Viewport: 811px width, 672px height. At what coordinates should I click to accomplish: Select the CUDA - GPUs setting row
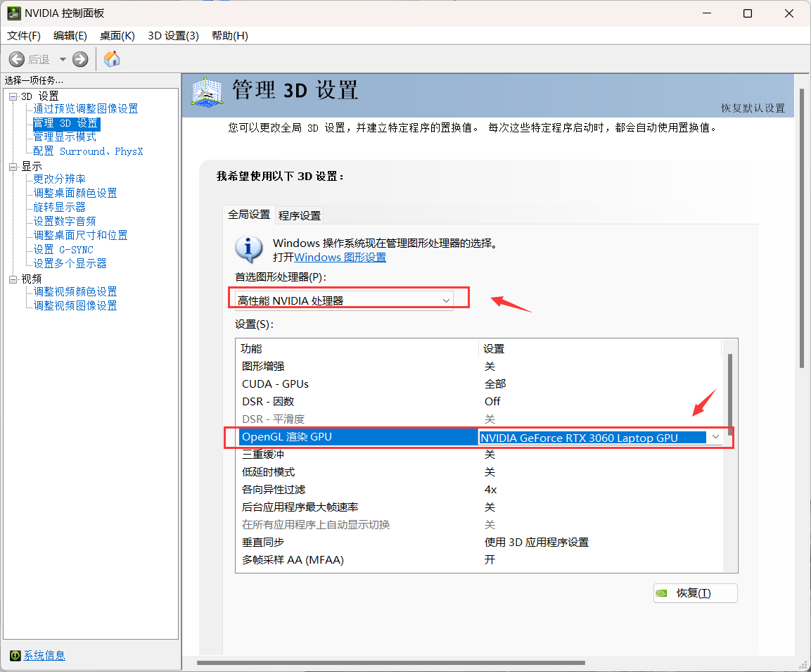pos(481,384)
